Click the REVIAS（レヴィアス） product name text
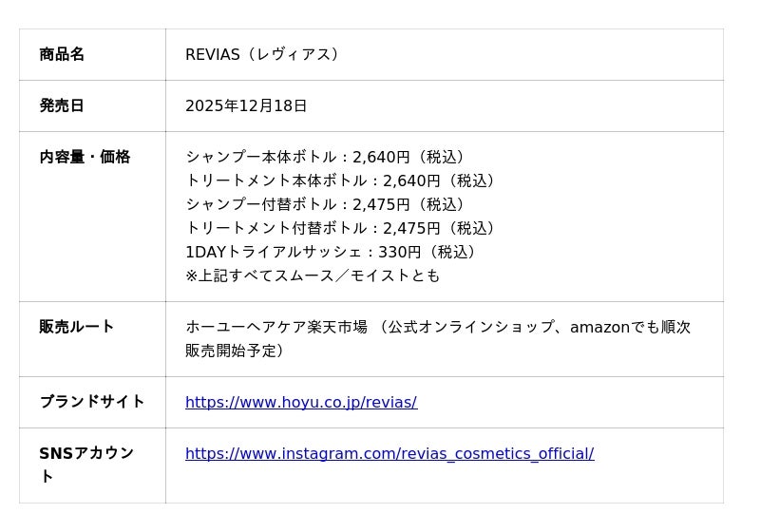This screenshot has height=532, width=760. pyautogui.click(x=262, y=55)
